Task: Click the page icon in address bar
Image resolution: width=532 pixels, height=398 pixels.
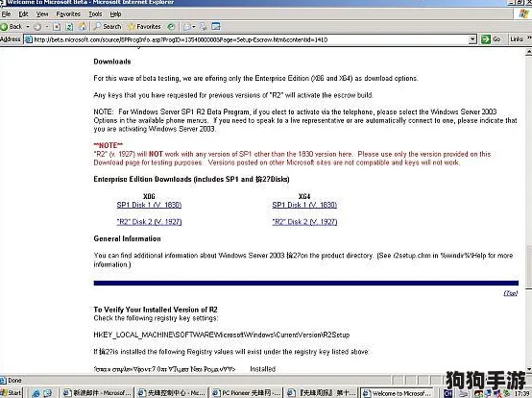Action: click(x=29, y=39)
